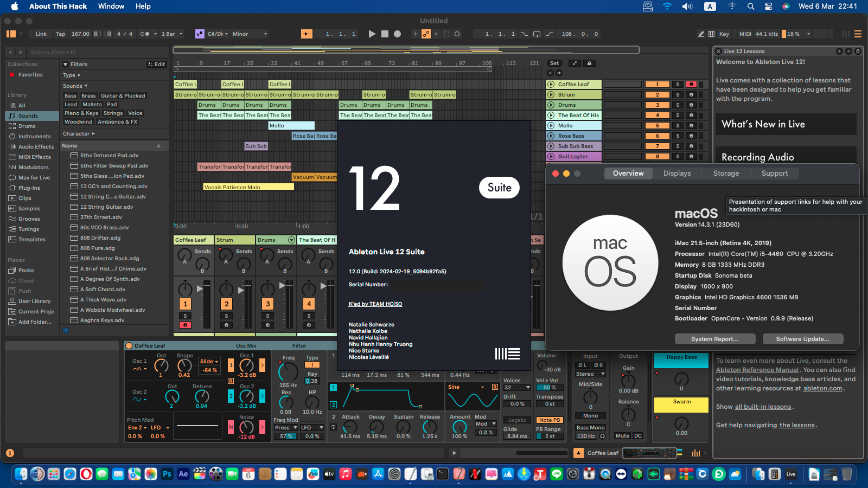
Task: Click the Link button in transport
Action: coord(41,34)
